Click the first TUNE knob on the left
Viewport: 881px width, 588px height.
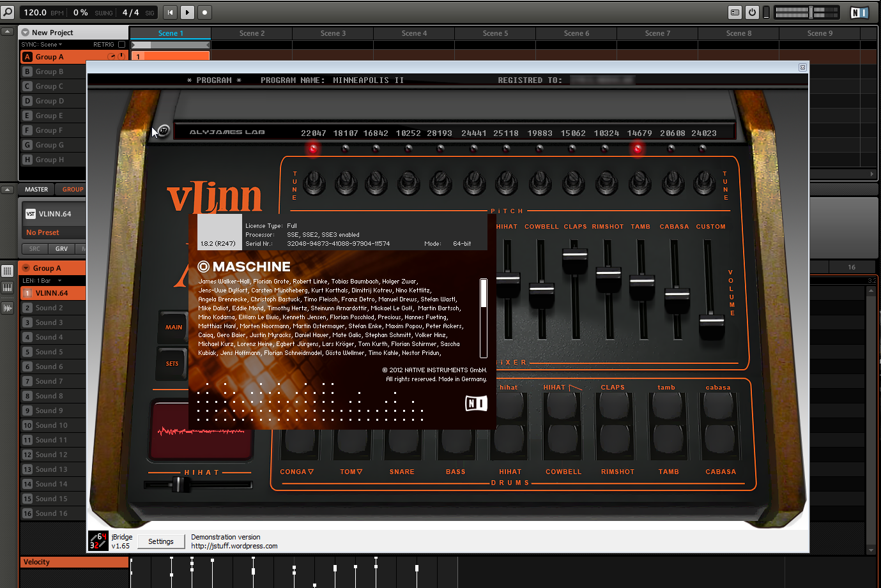pos(314,183)
